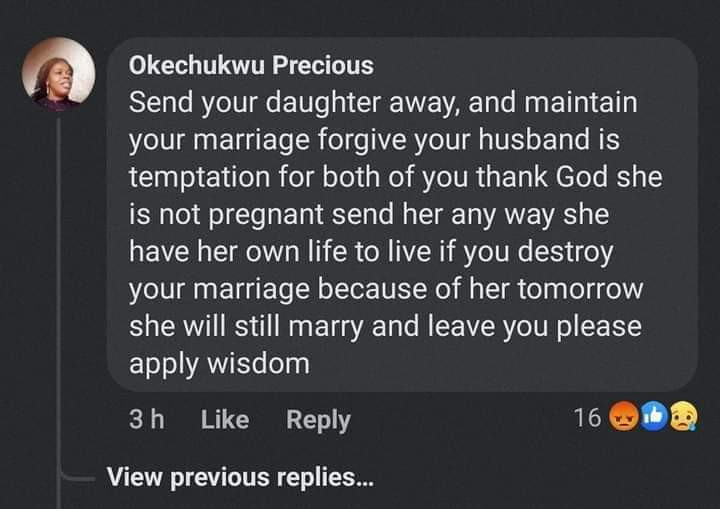Like Okechukwu Precious's comment
The image size is (720, 509).
click(x=224, y=420)
